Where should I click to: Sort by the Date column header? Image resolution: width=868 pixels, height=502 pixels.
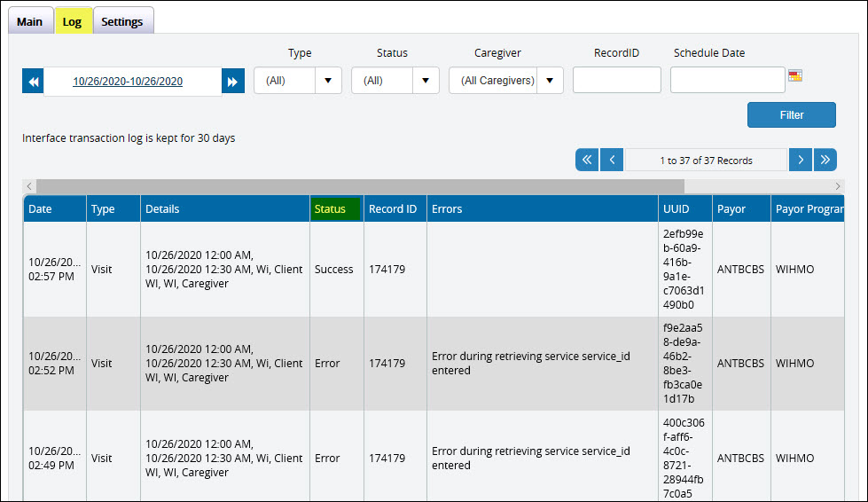(55, 208)
